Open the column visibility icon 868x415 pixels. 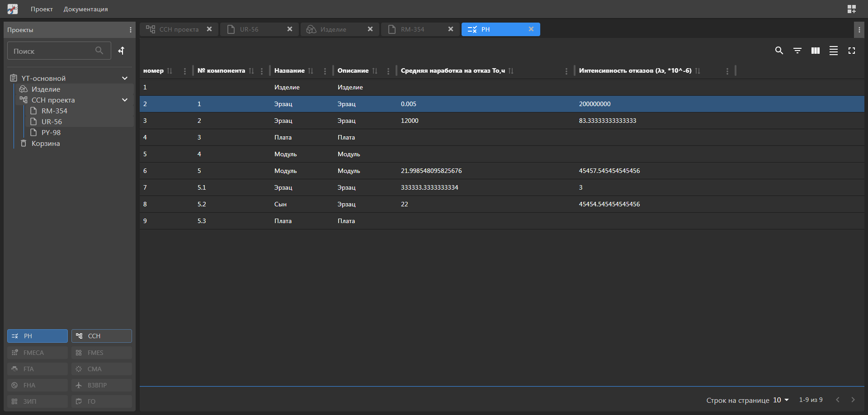[x=815, y=51]
